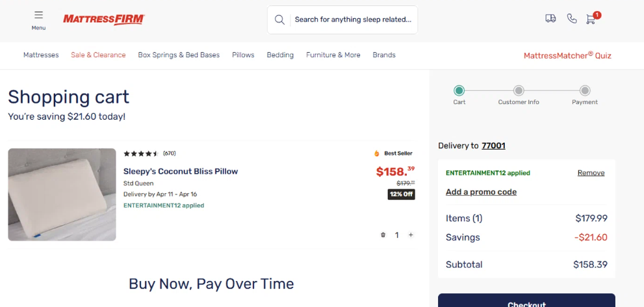644x307 pixels.
Task: Click the Savings -$21.60 value
Action: tap(591, 237)
